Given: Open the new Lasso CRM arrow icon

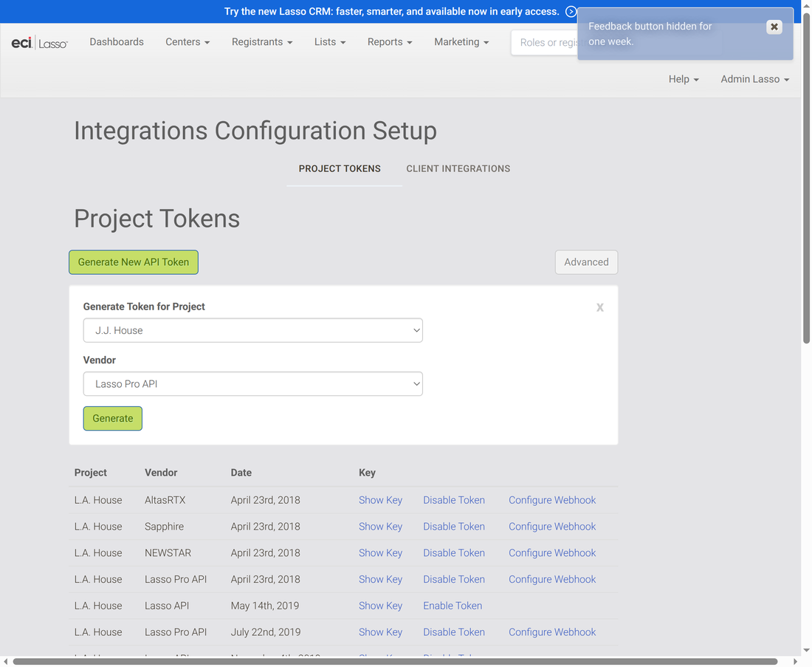Looking at the screenshot, I should (571, 11).
